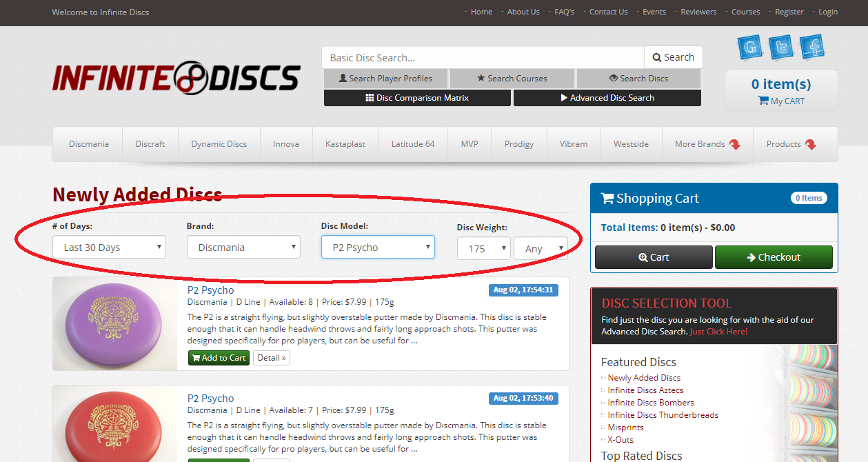Click the Aug 02, 17:53:40 timestamp badge

pos(523,398)
